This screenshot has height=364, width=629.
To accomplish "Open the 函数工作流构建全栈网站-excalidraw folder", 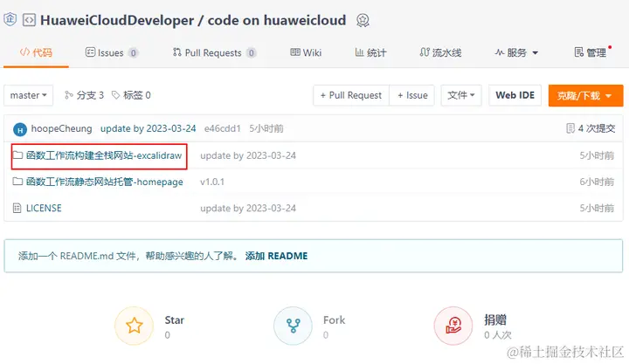I will (104, 155).
